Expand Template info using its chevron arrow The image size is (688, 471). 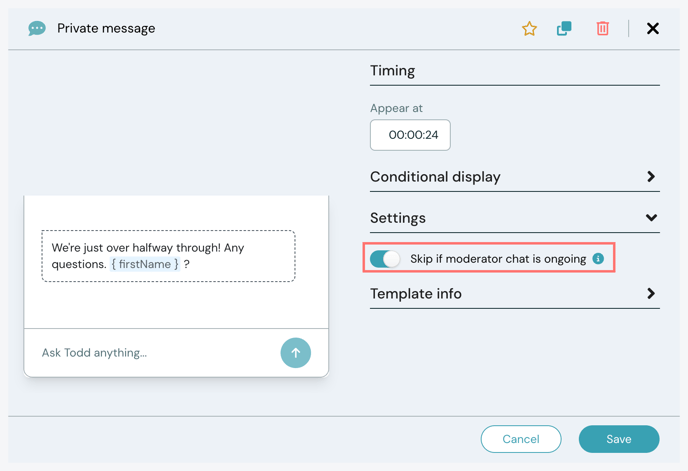tap(651, 294)
